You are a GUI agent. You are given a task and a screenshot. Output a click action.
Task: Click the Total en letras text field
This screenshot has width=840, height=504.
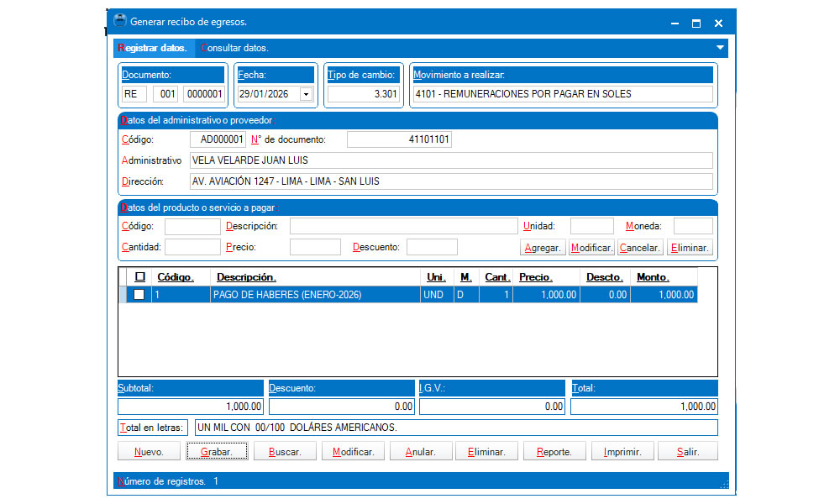pyautogui.click(x=456, y=428)
